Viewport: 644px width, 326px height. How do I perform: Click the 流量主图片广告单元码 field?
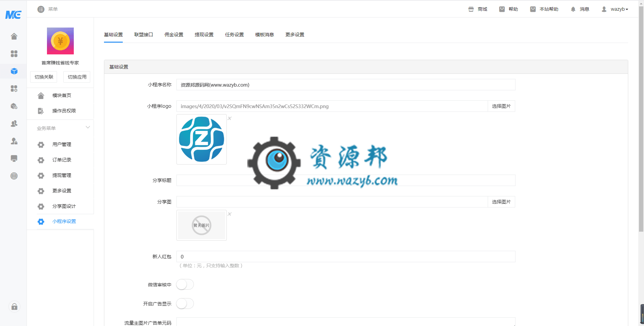[346, 322]
